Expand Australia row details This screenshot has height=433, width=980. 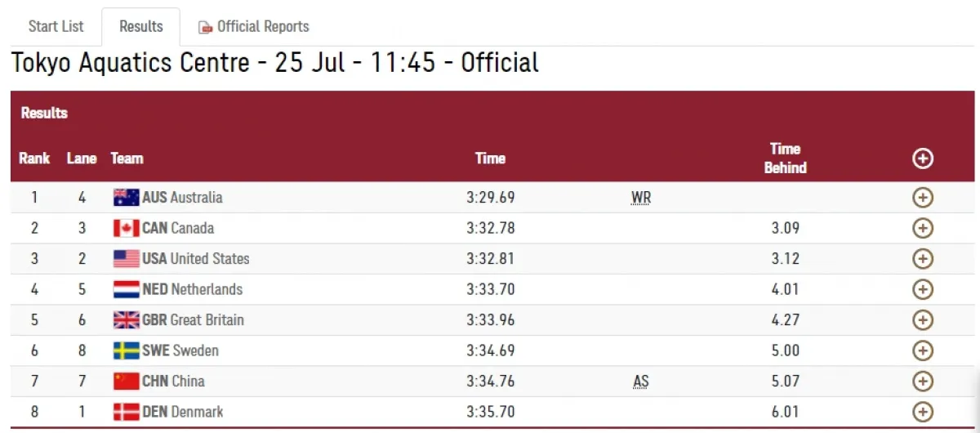coord(923,198)
